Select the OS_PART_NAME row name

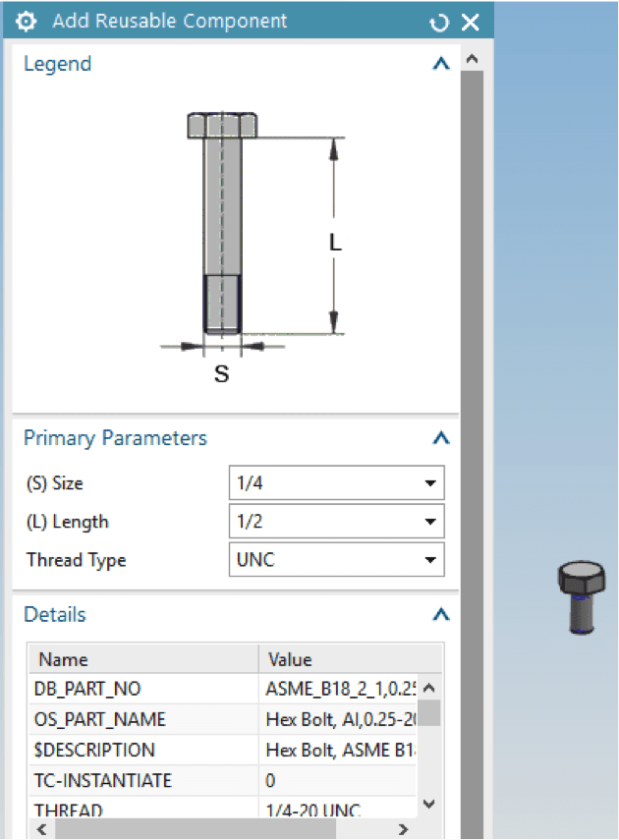click(x=99, y=719)
